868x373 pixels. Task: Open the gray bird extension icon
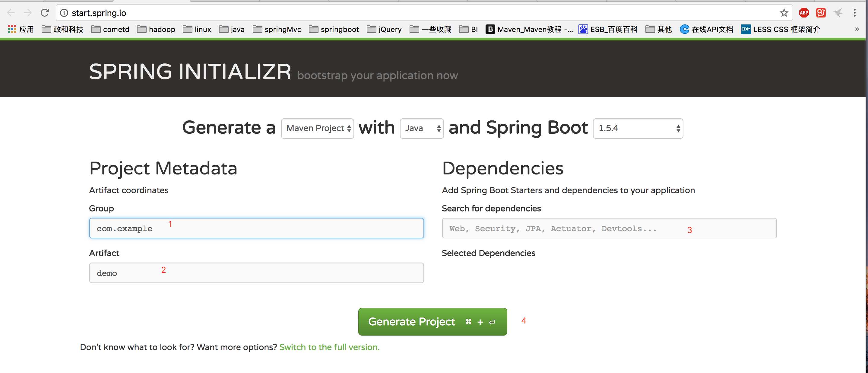coord(838,13)
